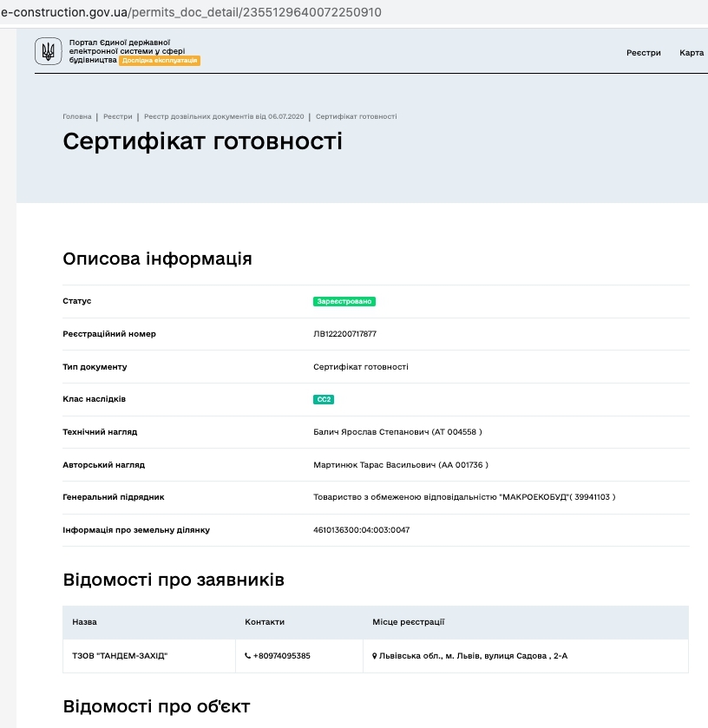This screenshot has height=728, width=708.
Task: Open Реєстр дозвільних документів breadcrumb
Action: tap(224, 116)
